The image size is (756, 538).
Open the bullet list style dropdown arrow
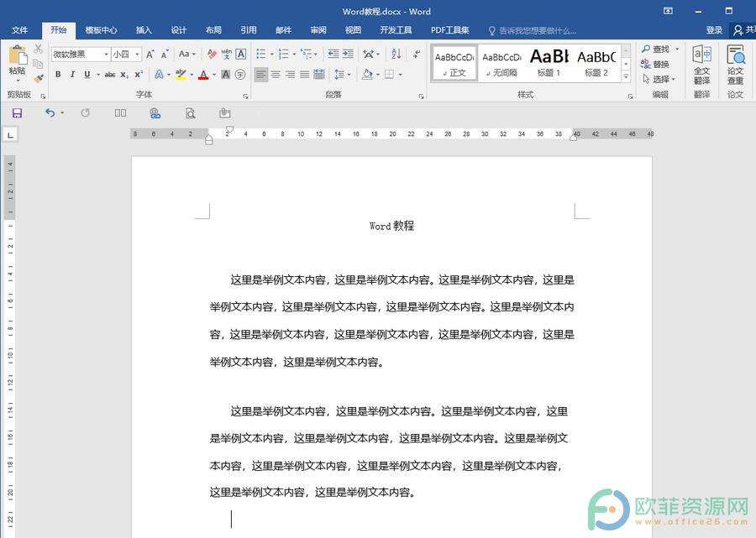(272, 55)
